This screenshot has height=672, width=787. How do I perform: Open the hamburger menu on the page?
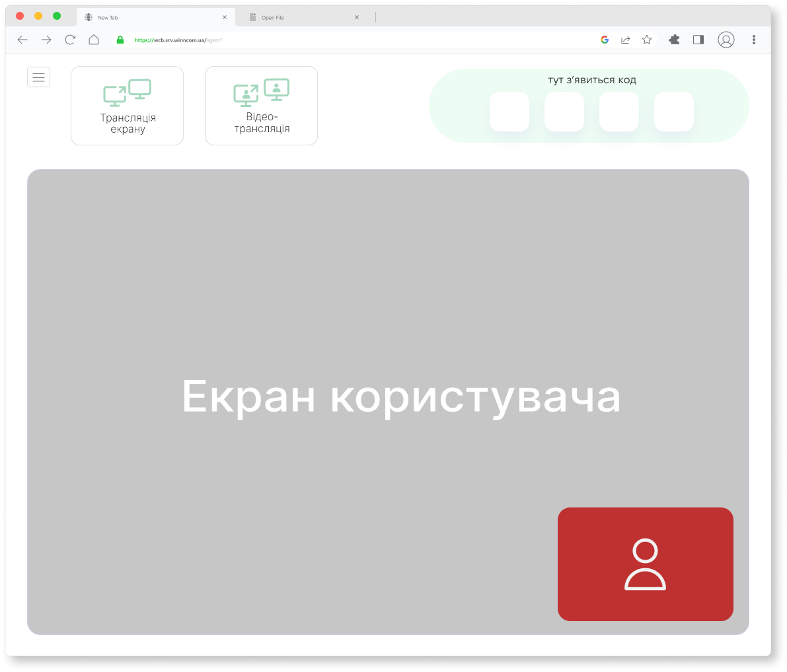38,77
